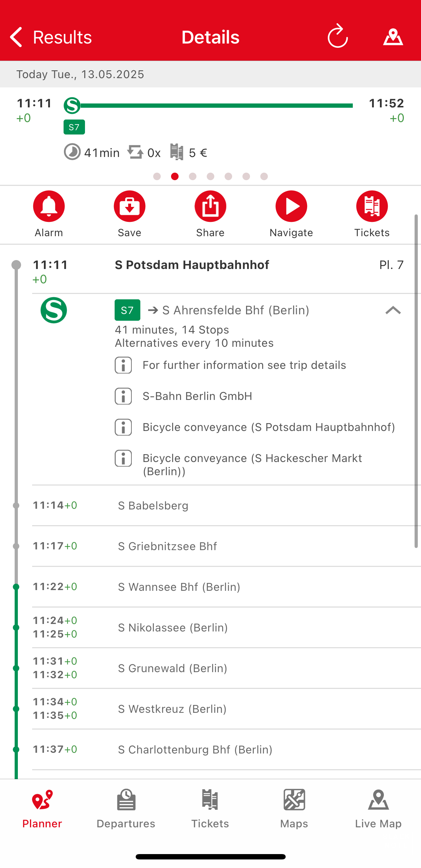The height and width of the screenshot is (868, 421).
Task: Save this trip with the briefcase icon
Action: point(130,207)
